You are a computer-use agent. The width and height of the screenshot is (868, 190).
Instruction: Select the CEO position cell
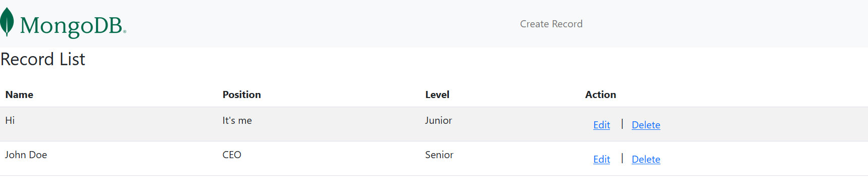232,155
